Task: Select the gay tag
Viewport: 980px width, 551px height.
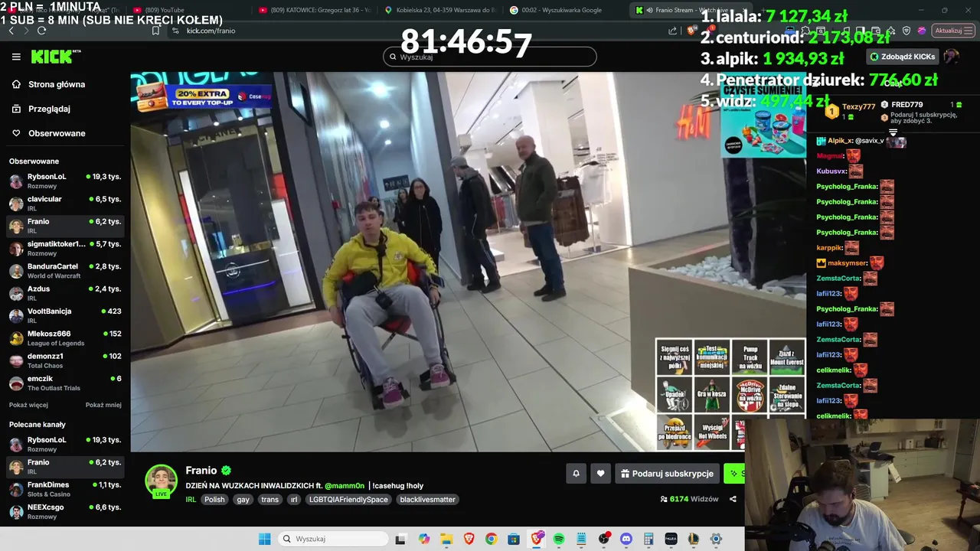Action: coord(243,500)
